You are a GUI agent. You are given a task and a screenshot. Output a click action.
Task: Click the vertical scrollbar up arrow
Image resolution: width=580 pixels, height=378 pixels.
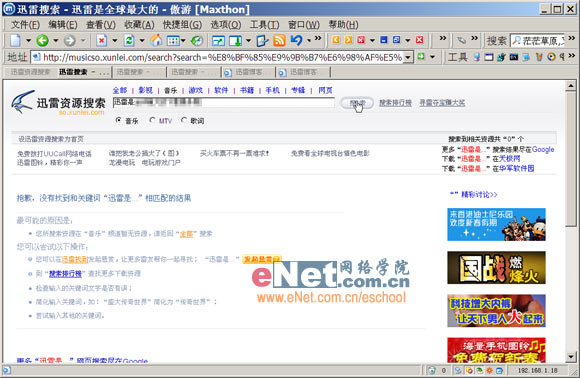pos(571,86)
